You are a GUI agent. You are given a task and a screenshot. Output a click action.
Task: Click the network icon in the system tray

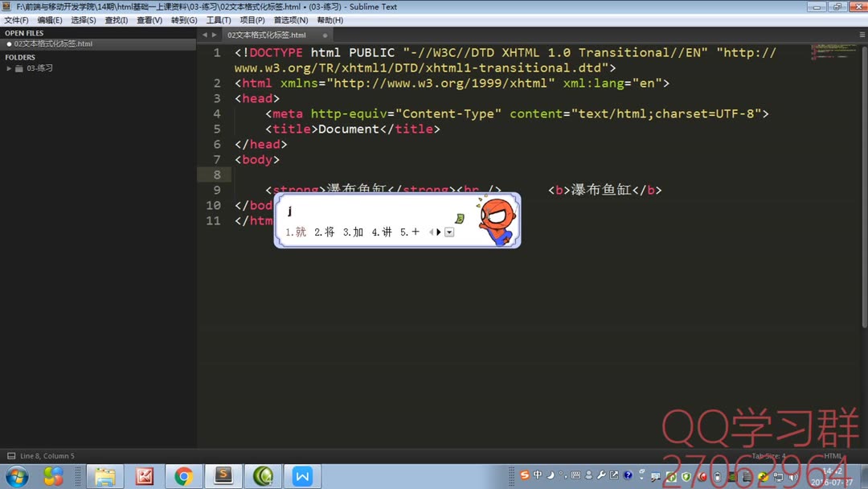click(777, 477)
